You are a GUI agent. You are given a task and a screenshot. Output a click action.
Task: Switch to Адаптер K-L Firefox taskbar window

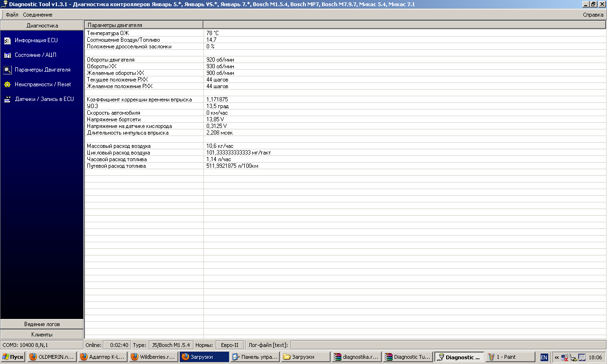pyautogui.click(x=102, y=357)
